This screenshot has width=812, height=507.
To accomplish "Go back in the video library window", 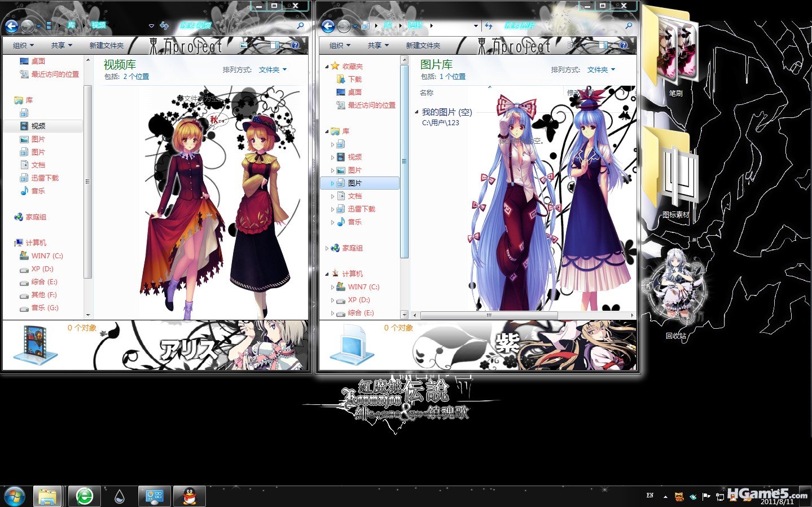I will point(11,26).
